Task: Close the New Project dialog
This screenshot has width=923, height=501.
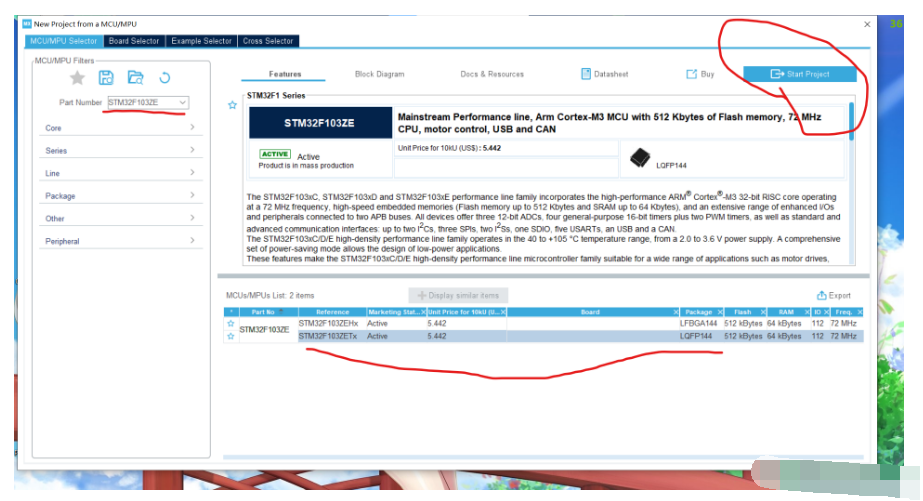Action: (x=867, y=24)
